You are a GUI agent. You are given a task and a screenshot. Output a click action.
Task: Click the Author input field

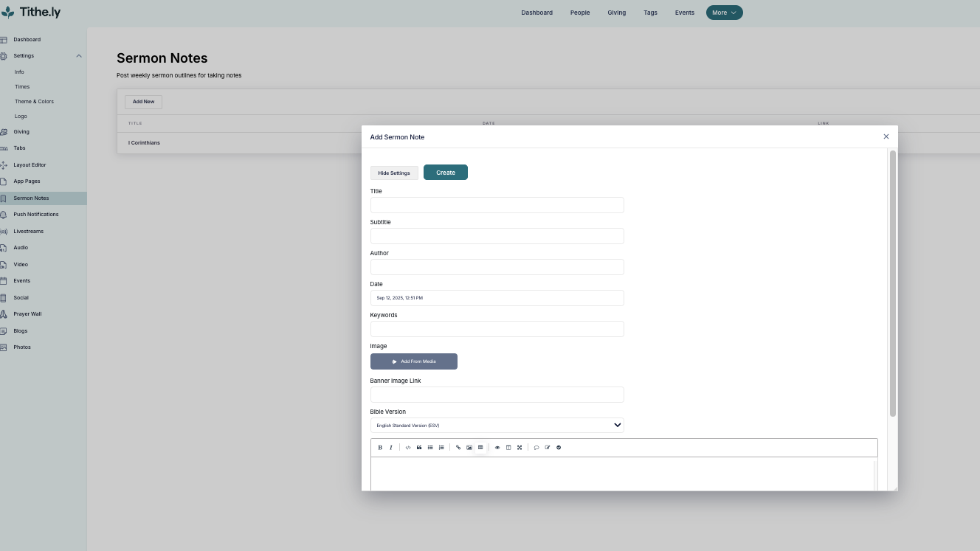[497, 267]
